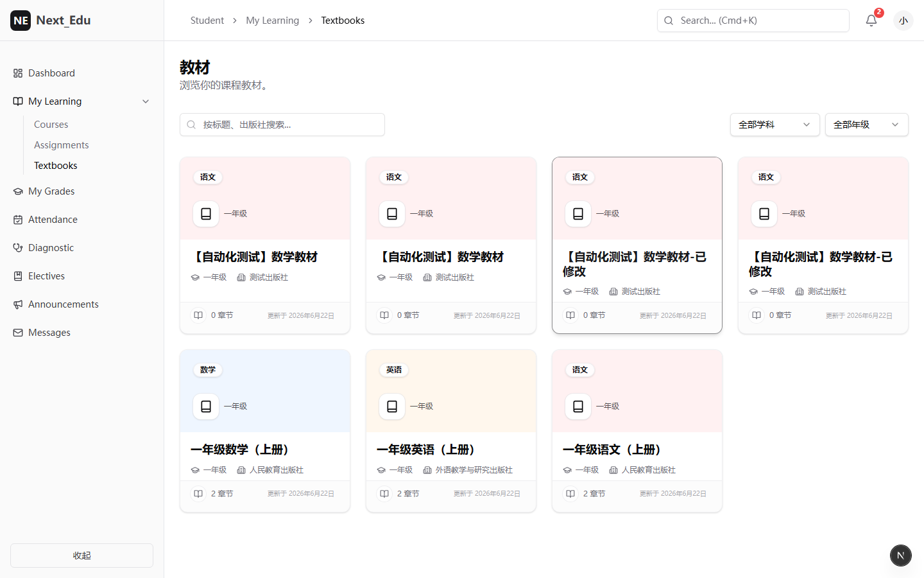The image size is (924, 578).
Task: Click the My Grades graduation cap icon
Action: [x=18, y=191]
